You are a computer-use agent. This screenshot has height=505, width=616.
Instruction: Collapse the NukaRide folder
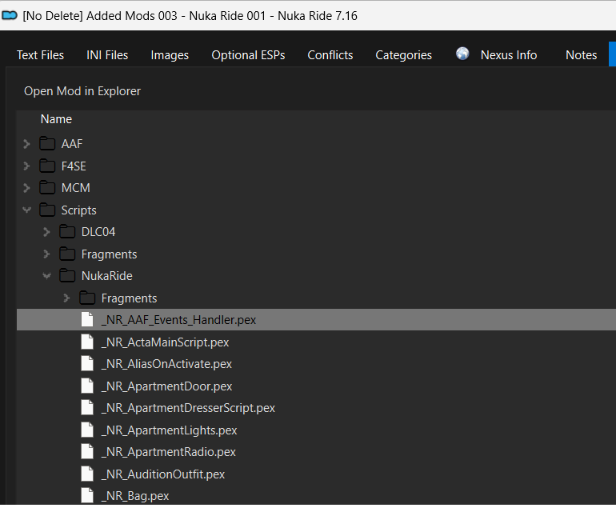47,276
